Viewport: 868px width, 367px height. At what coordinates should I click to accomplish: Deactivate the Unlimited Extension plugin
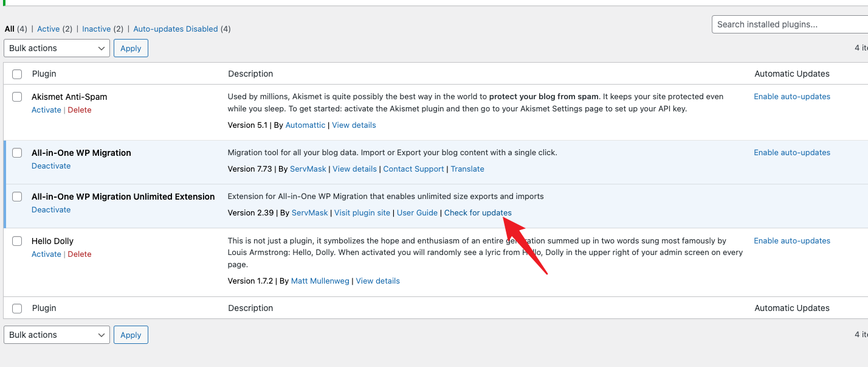click(51, 210)
